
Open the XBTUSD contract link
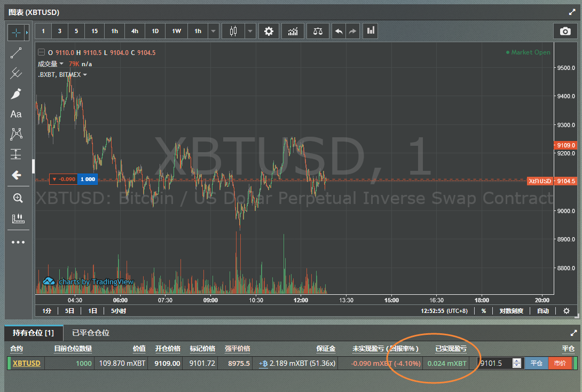(26, 363)
